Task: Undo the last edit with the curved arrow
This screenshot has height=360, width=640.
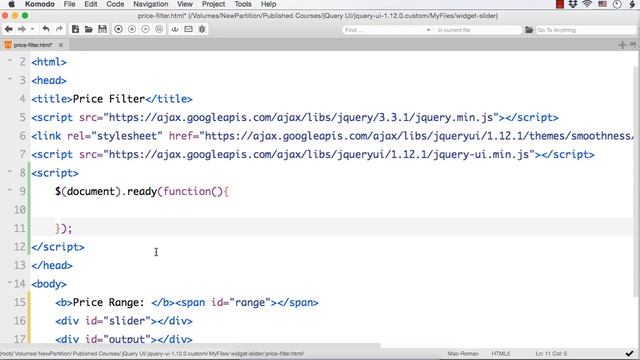Action: click(46, 29)
